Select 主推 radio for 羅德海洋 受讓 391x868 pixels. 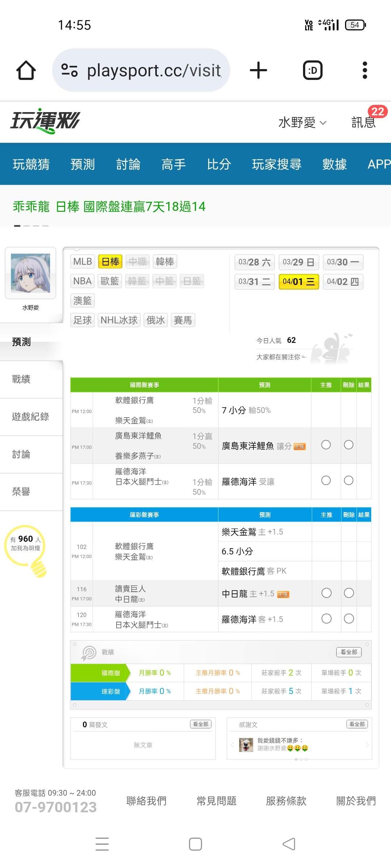tap(326, 480)
